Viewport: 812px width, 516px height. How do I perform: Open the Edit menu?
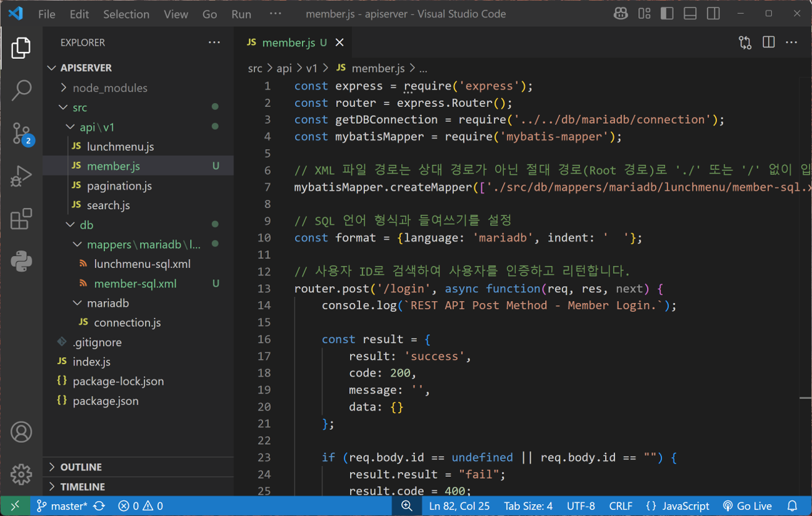point(79,14)
